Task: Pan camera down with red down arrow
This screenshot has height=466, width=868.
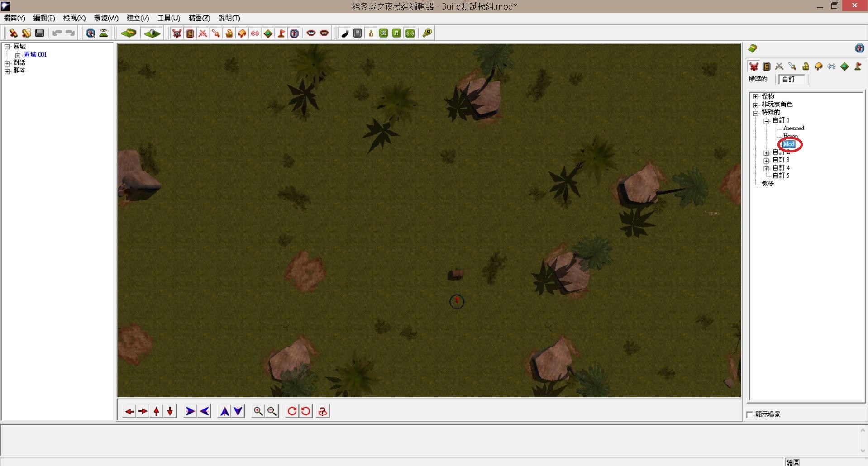Action: (170, 411)
